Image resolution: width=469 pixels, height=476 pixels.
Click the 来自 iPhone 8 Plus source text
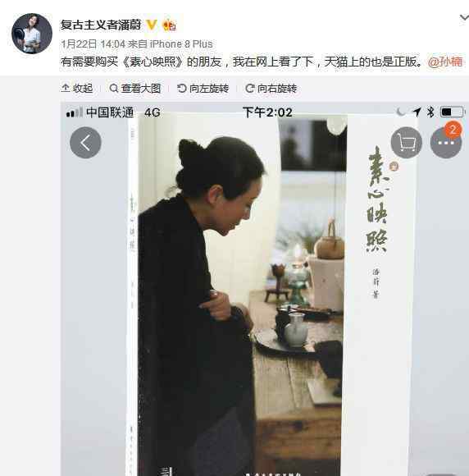pyautogui.click(x=170, y=44)
